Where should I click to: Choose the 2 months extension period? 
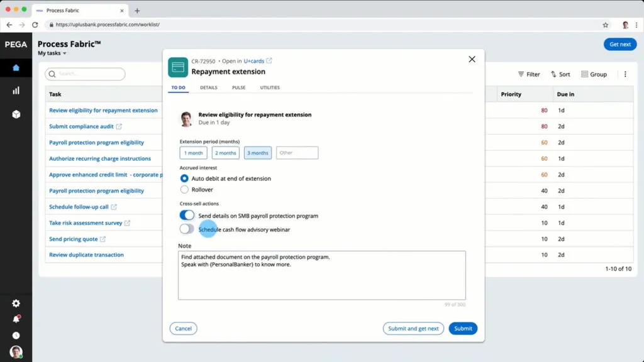226,153
